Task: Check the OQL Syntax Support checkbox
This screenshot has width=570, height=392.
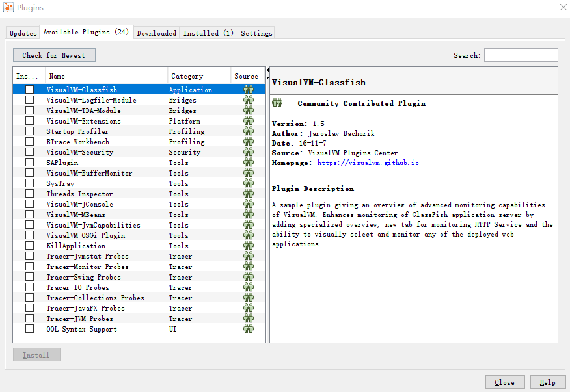Action: (x=29, y=329)
